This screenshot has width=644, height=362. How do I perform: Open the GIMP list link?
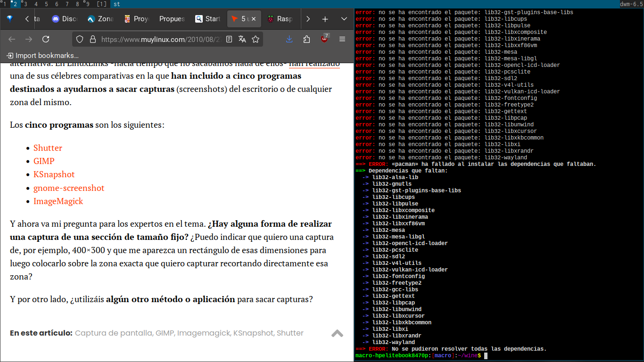tap(44, 161)
